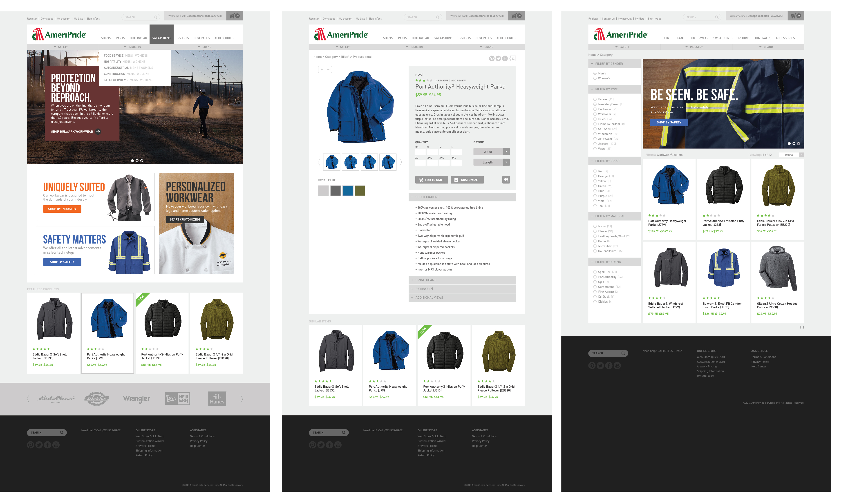Collapse the Filter by Type panel
The width and height of the screenshot is (868, 492).
615,89
